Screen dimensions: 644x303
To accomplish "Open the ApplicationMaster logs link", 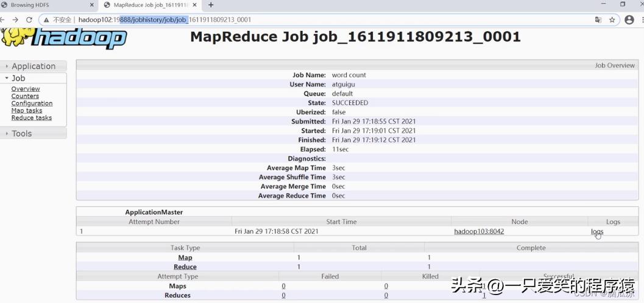I will pos(597,231).
